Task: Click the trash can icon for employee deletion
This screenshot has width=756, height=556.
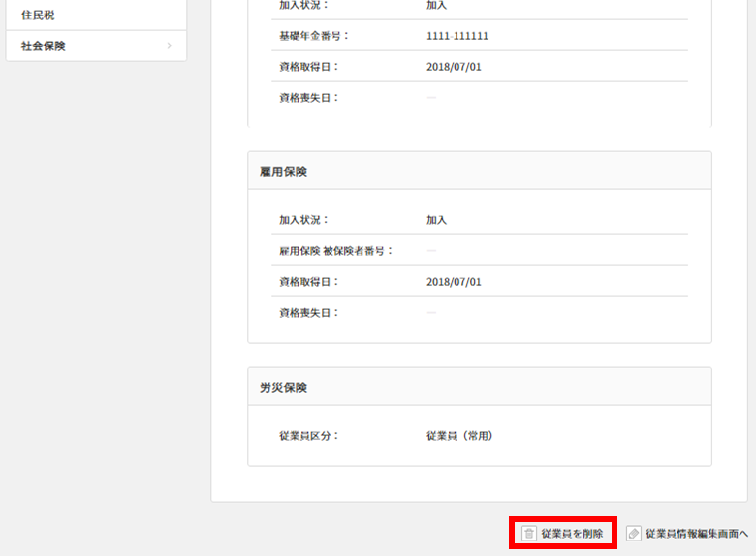Action: (x=529, y=534)
